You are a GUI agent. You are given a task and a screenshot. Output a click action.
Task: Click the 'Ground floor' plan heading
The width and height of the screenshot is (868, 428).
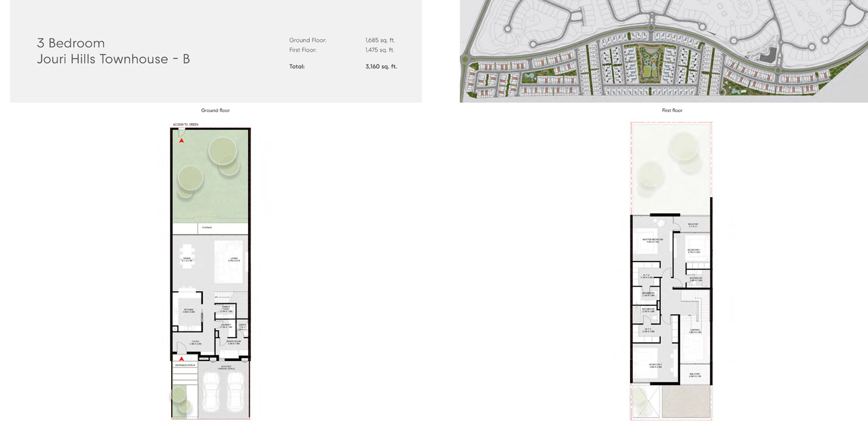click(x=215, y=111)
